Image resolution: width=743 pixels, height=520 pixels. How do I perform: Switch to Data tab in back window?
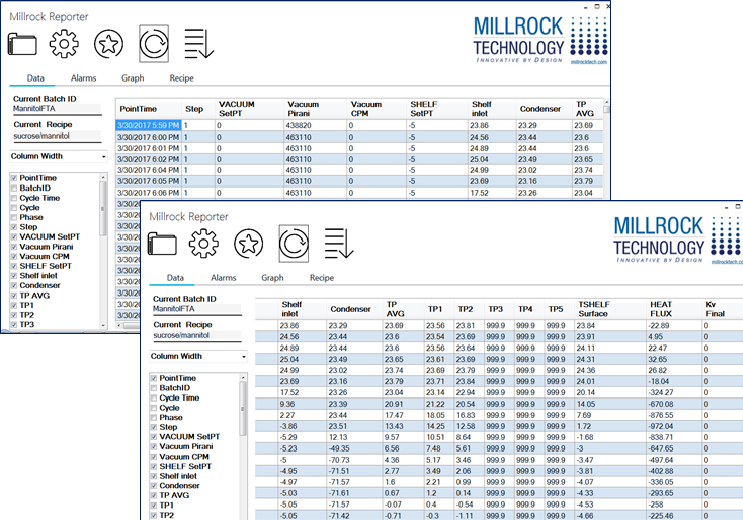coord(36,78)
